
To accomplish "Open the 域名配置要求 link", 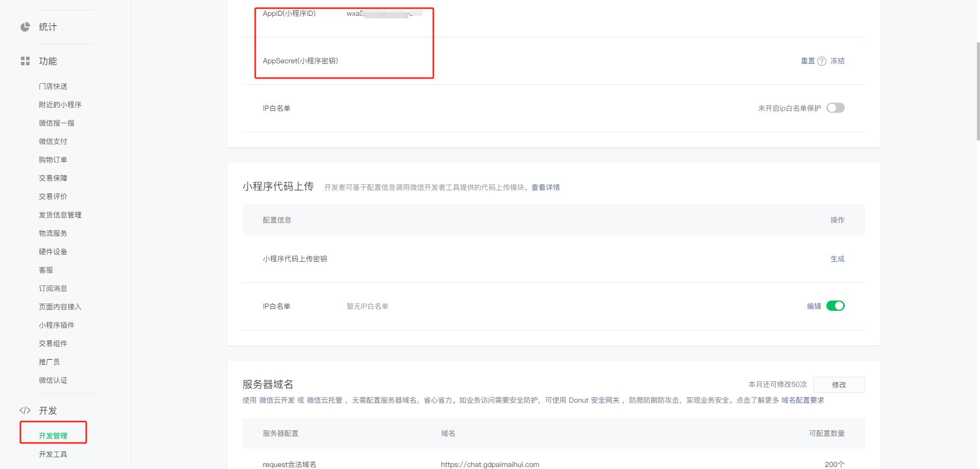I will (802, 400).
